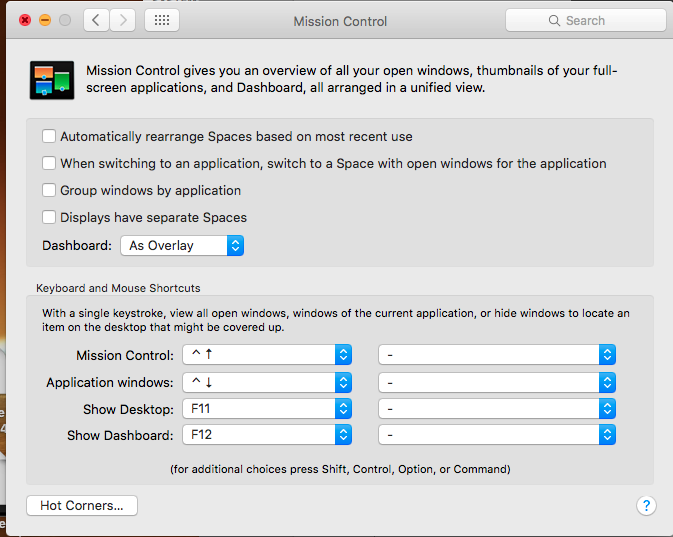Show all preferences grid icon
This screenshot has height=537, width=673.
click(162, 20)
